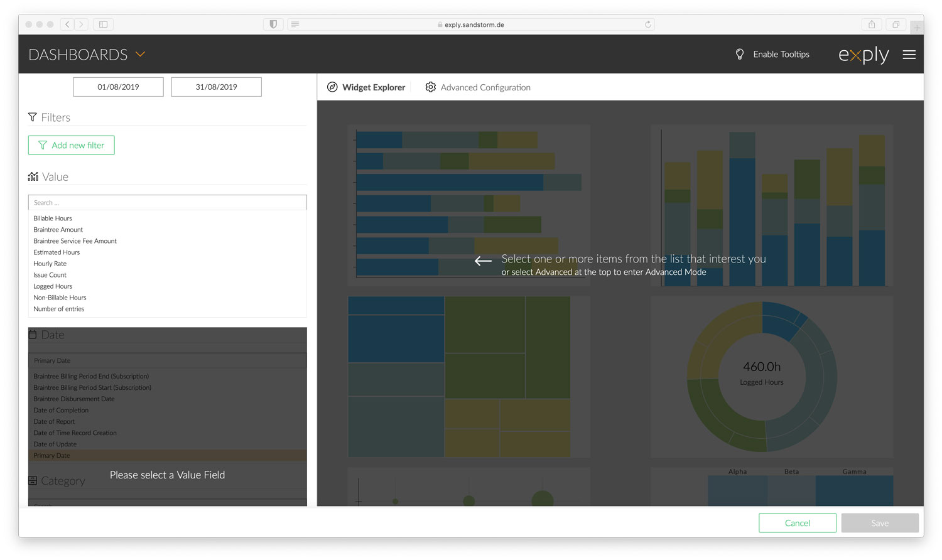Click the Safari forward arrow
The image size is (942, 560).
coord(82,24)
